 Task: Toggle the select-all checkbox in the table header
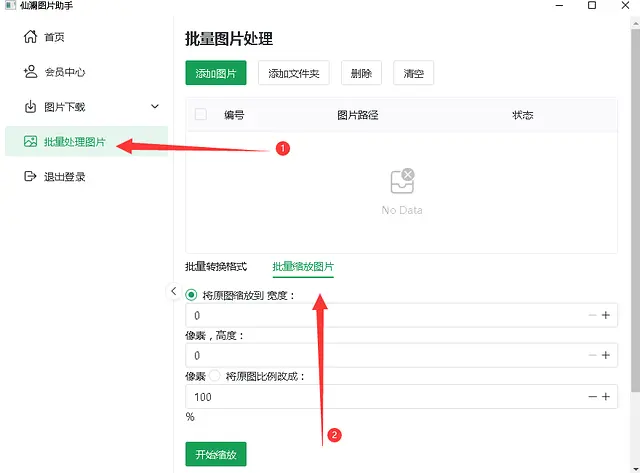click(x=200, y=114)
